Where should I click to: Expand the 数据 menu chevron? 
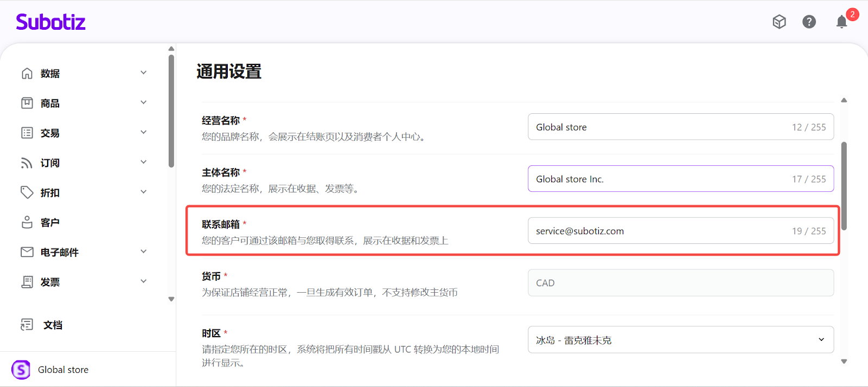[x=143, y=73]
